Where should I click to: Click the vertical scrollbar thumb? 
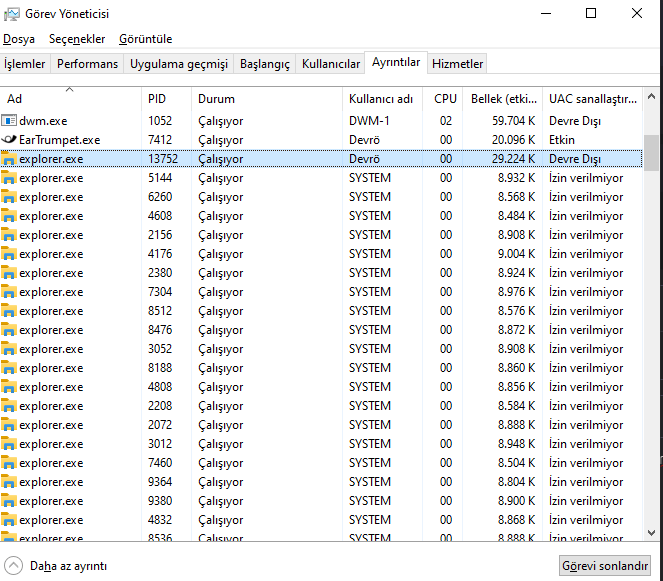652,153
